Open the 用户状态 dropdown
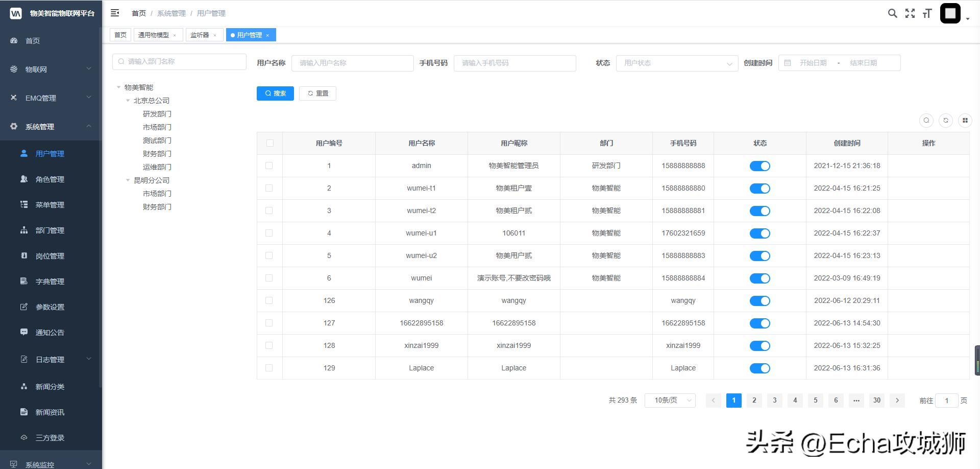Viewport: 980px width, 469px height. pyautogui.click(x=677, y=63)
